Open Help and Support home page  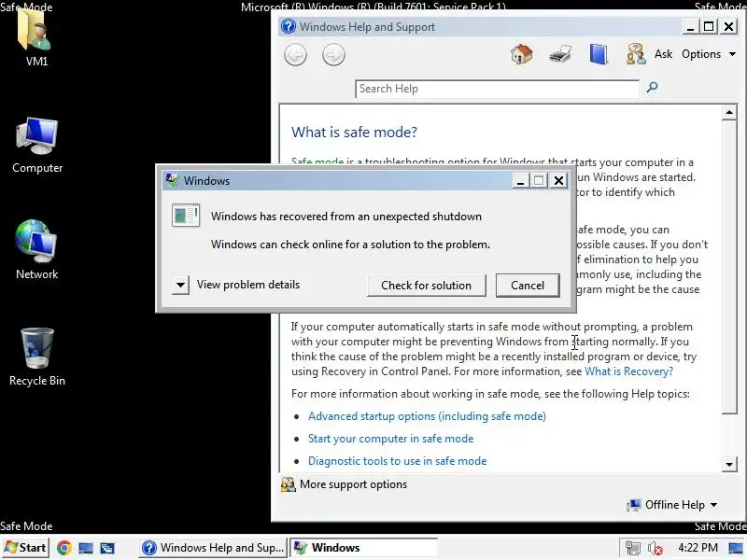[x=522, y=54]
